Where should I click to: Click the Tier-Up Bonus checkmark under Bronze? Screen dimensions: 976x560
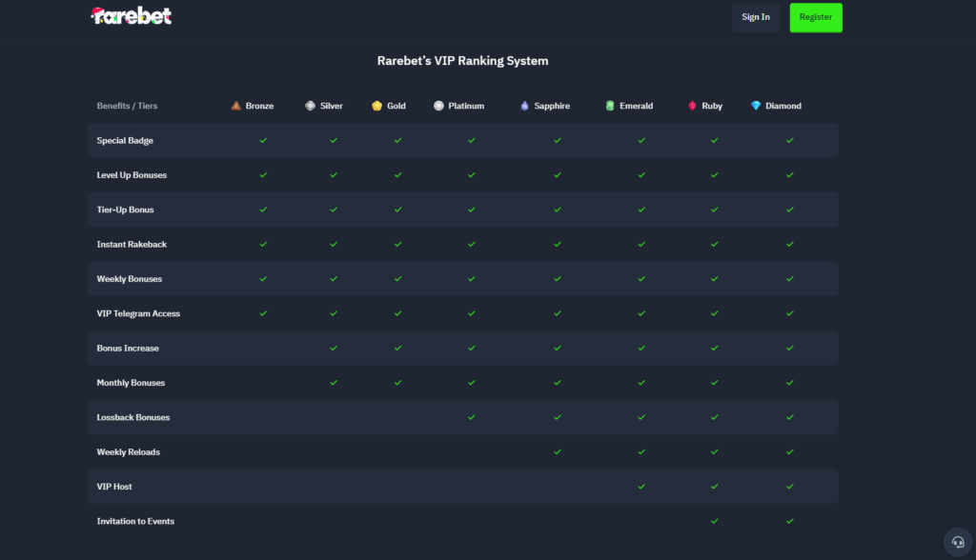coord(263,210)
